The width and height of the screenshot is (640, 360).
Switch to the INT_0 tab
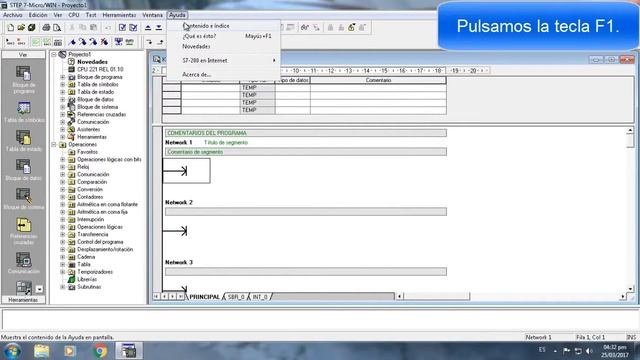(260, 297)
